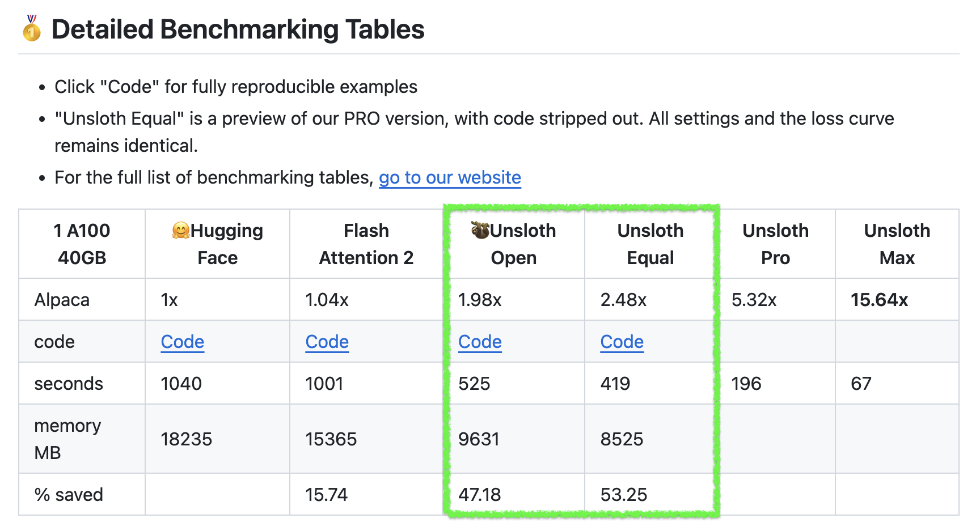Click the bullet 'Click "Code" for fully reproducible examples'
Image resolution: width=980 pixels, height=527 pixels.
[236, 87]
